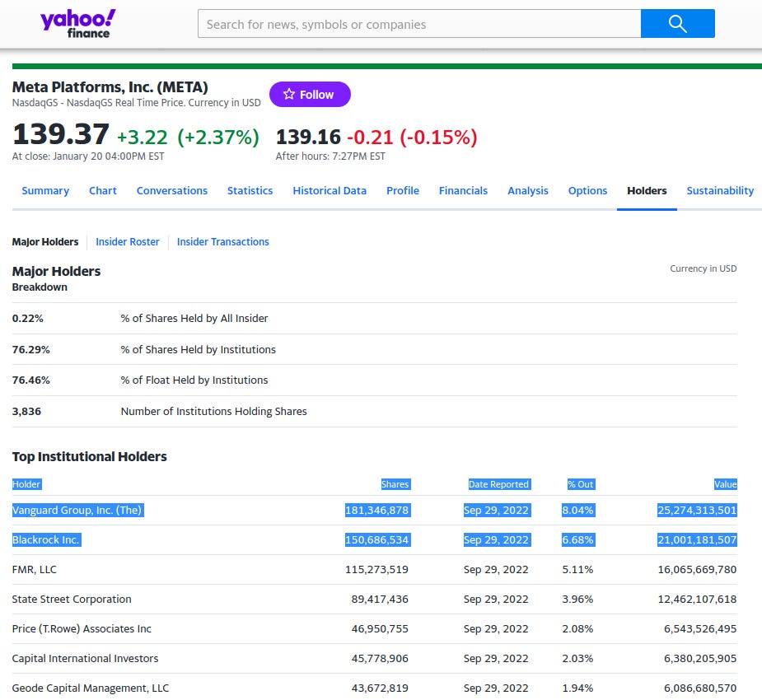Click the 'Currency in USD' note at right
The width and height of the screenshot is (762, 700).
704,268
